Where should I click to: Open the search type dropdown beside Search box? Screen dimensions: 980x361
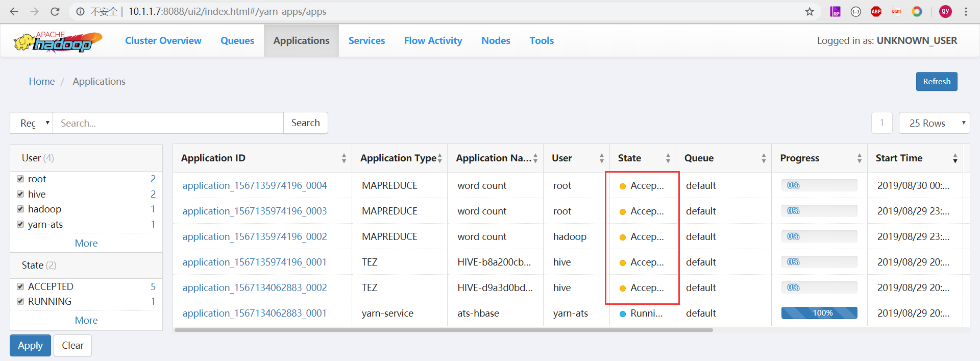[32, 123]
